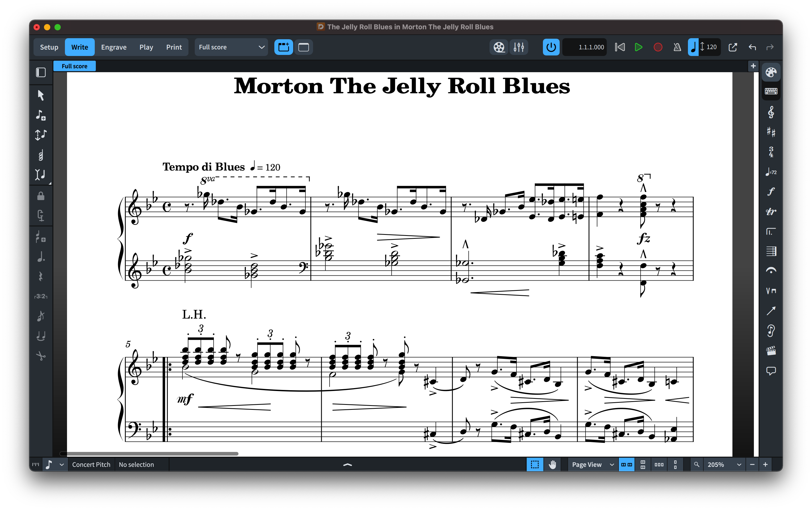This screenshot has height=510, width=812.
Task: Add a new tab with plus button
Action: (x=753, y=66)
